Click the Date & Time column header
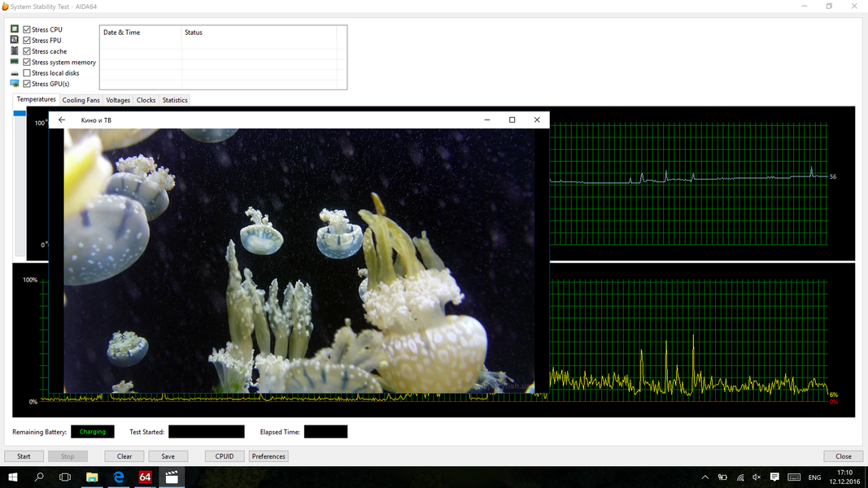The width and height of the screenshot is (868, 488). (122, 33)
